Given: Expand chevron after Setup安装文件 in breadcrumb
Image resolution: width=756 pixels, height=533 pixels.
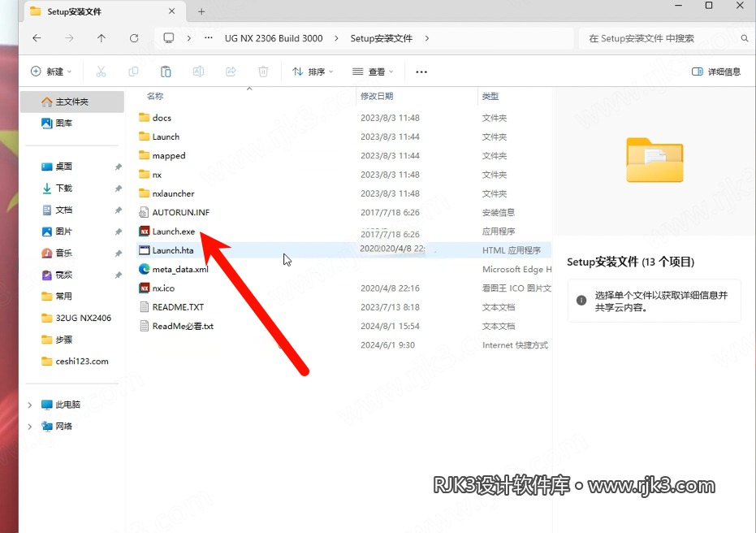Looking at the screenshot, I should click(426, 38).
